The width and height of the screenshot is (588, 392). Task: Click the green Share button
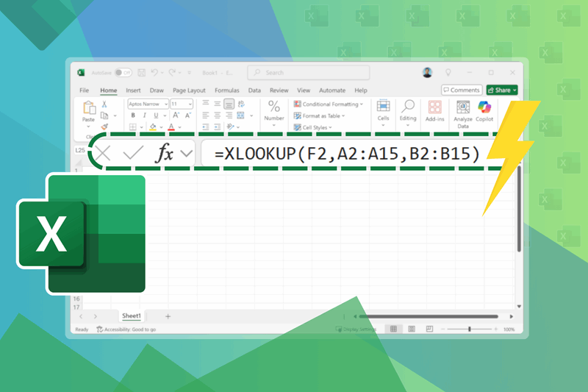point(502,90)
